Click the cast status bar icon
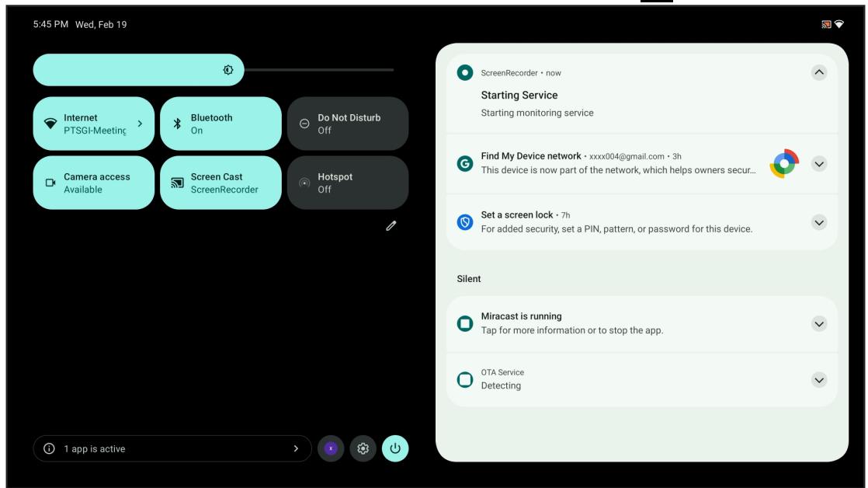The width and height of the screenshot is (868, 488). click(x=827, y=24)
